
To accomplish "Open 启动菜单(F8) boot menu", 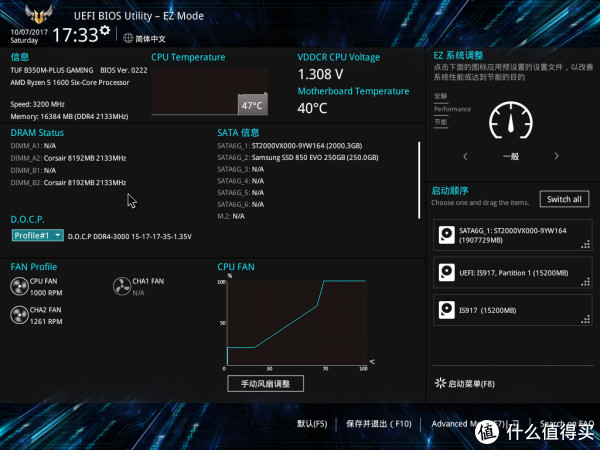I will [x=471, y=383].
